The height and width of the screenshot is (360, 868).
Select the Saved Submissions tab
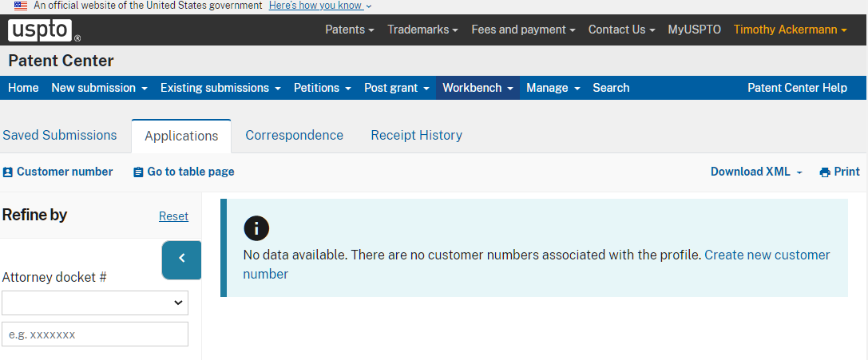[60, 135]
